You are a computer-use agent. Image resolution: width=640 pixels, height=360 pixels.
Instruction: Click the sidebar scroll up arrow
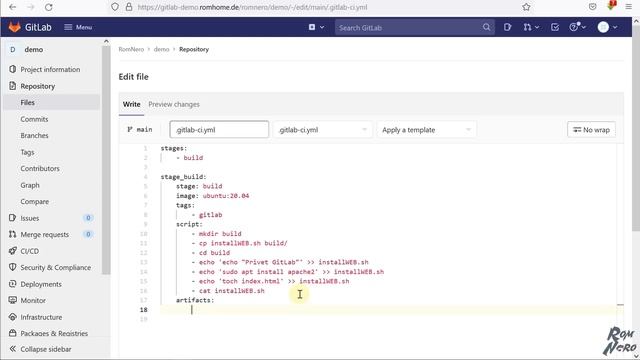pyautogui.click(x=106, y=41)
